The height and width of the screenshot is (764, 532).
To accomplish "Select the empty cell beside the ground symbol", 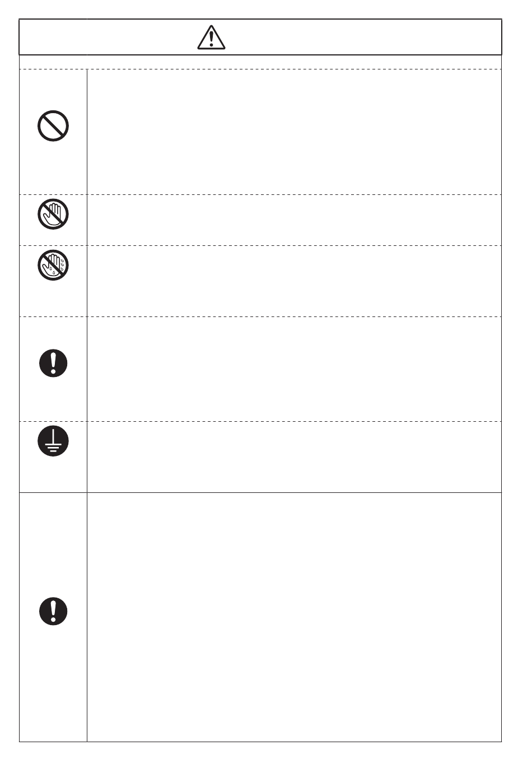I will pos(294,457).
